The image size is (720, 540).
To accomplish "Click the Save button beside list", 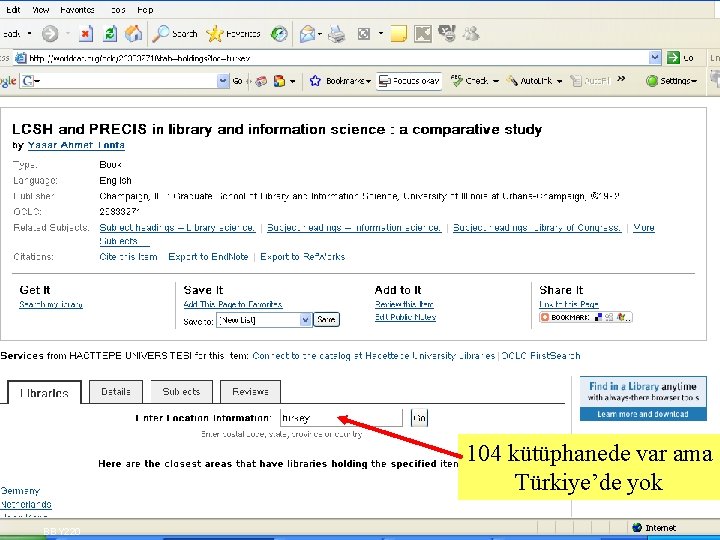I will (326, 320).
